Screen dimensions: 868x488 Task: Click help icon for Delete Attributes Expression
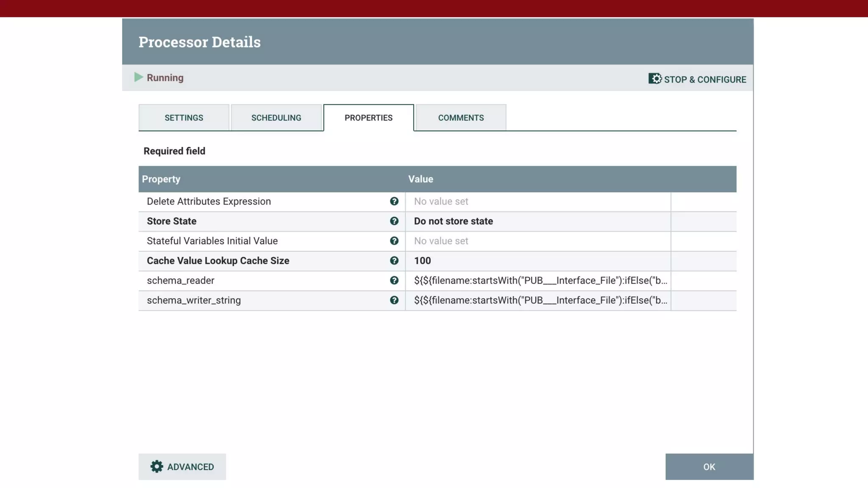[394, 202]
